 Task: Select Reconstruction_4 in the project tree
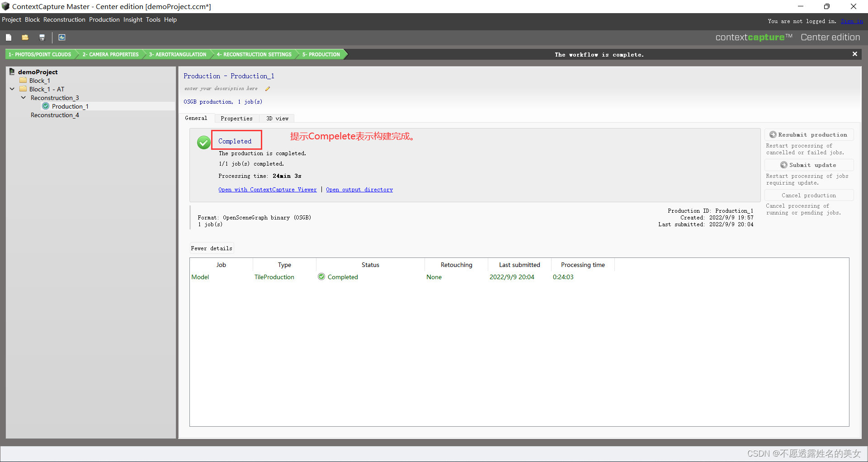(x=55, y=115)
